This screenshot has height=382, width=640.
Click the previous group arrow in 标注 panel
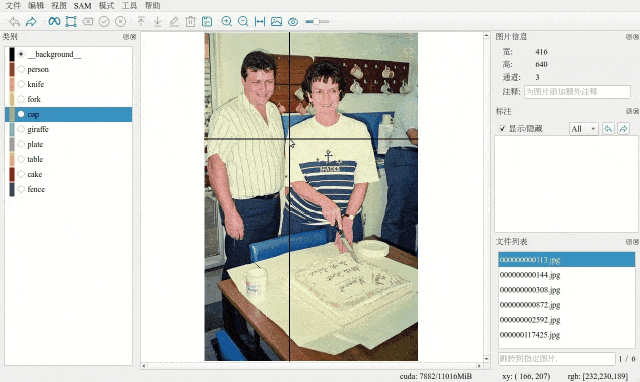pyautogui.click(x=608, y=129)
